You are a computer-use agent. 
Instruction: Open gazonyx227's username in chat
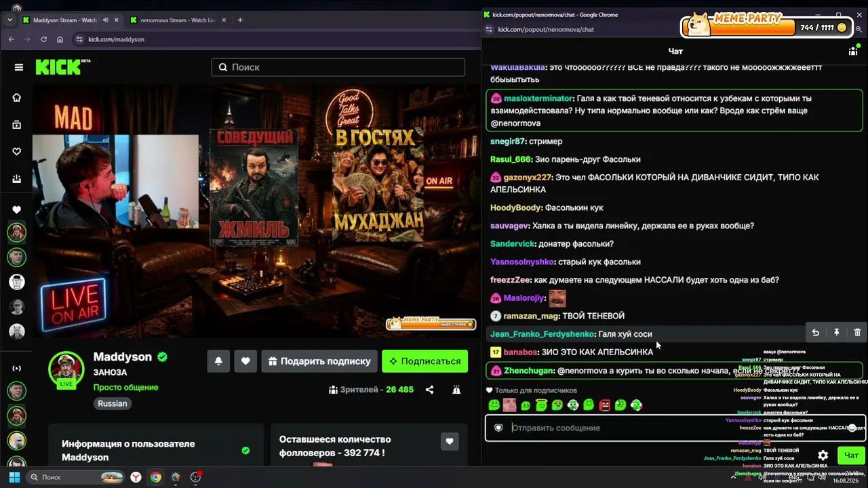coord(528,178)
